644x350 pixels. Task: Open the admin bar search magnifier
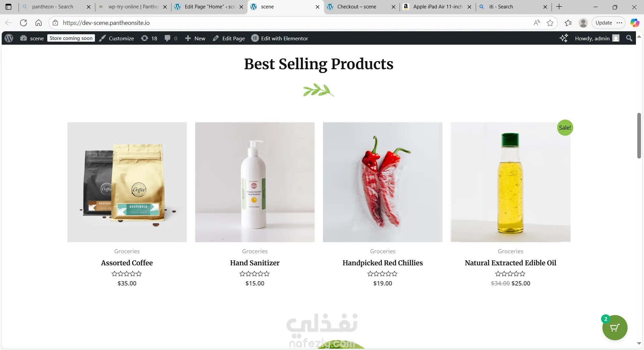coord(629,38)
